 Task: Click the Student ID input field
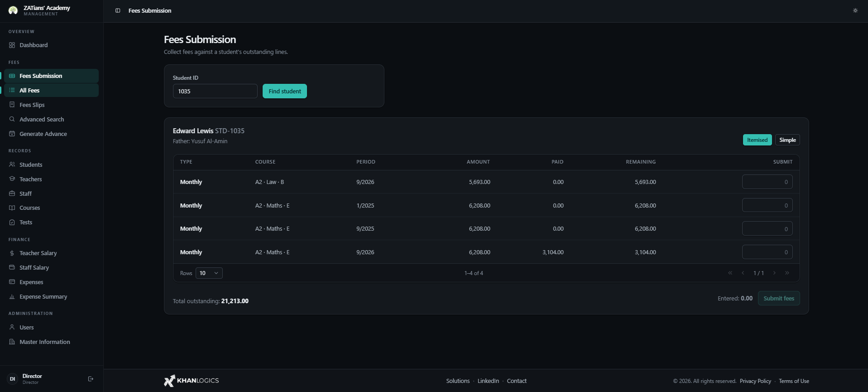click(x=215, y=91)
